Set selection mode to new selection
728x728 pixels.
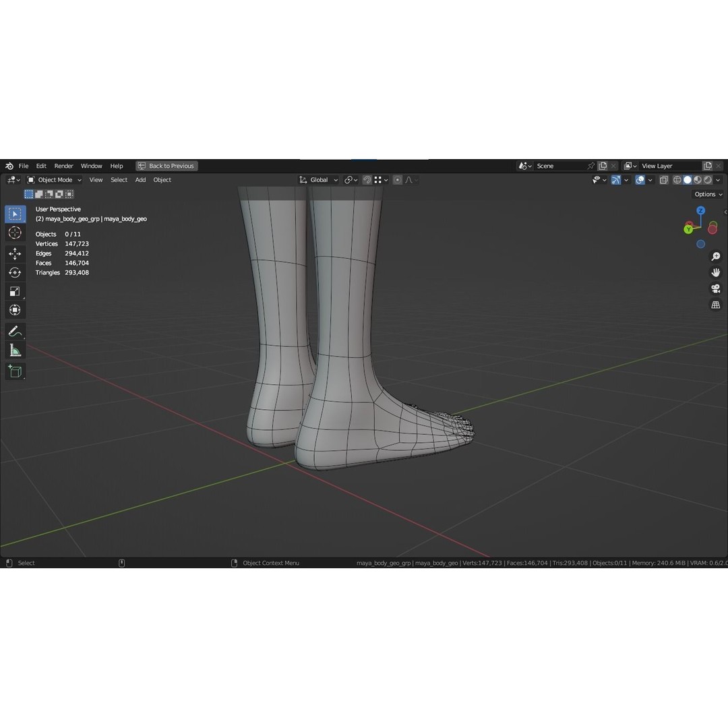coord(29,194)
